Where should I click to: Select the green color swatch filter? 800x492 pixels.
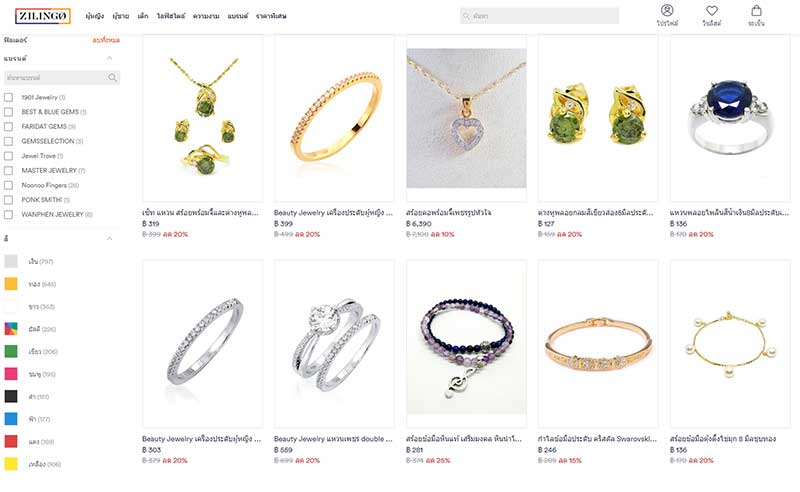point(11,351)
